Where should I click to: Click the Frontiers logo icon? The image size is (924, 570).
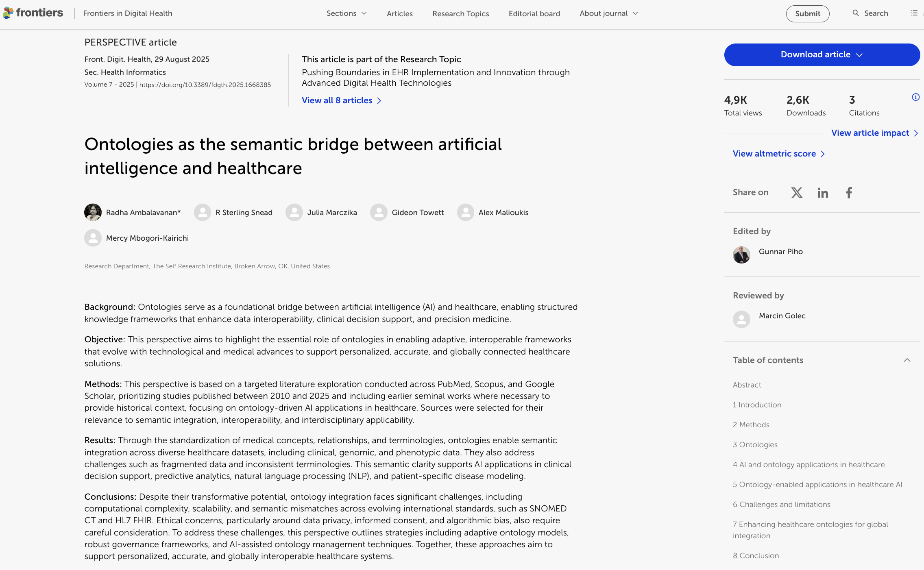8,13
